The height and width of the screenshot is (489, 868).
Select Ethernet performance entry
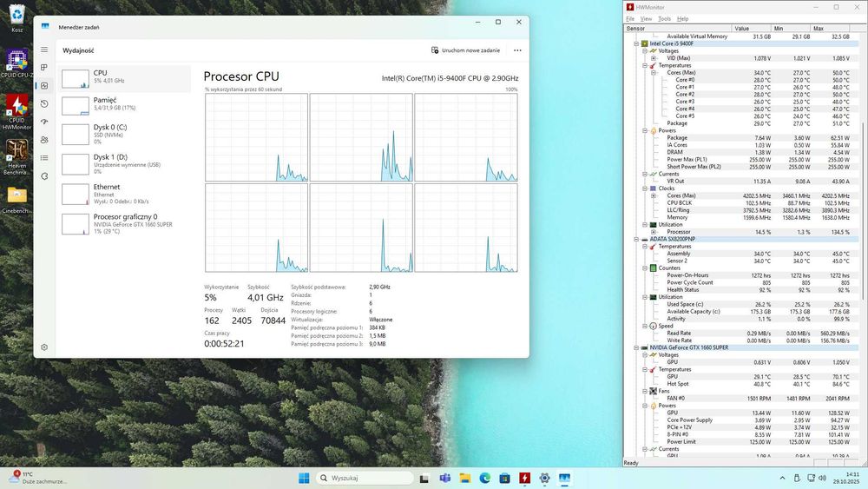click(124, 194)
